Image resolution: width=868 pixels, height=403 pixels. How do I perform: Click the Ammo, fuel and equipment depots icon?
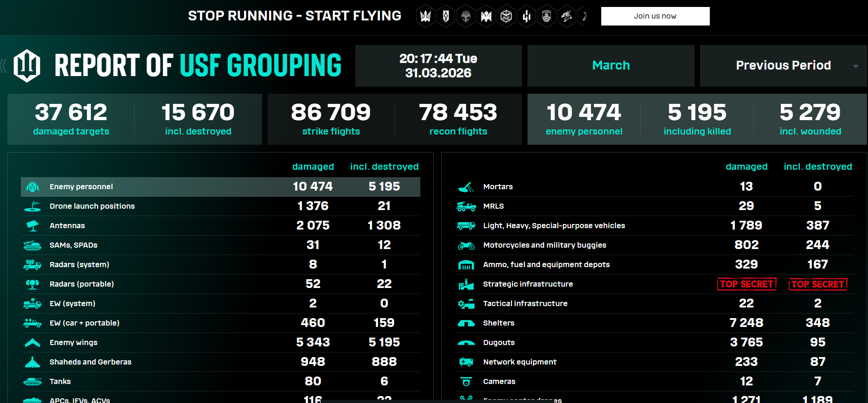[466, 265]
